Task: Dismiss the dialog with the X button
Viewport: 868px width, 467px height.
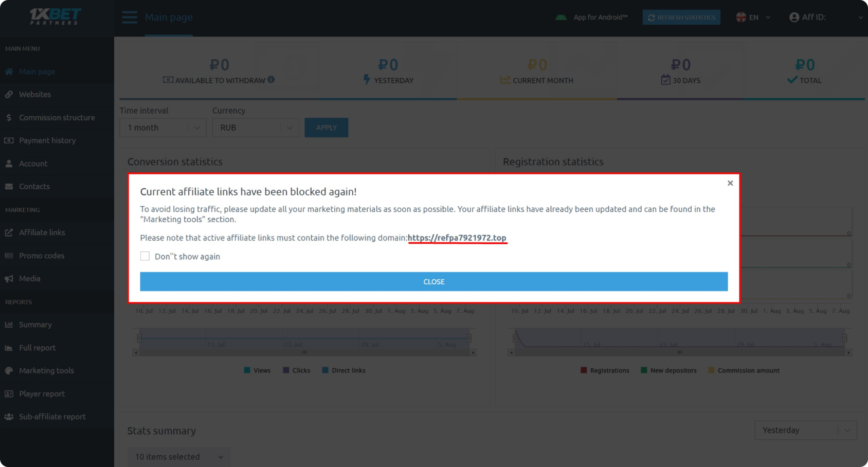Action: [x=730, y=183]
